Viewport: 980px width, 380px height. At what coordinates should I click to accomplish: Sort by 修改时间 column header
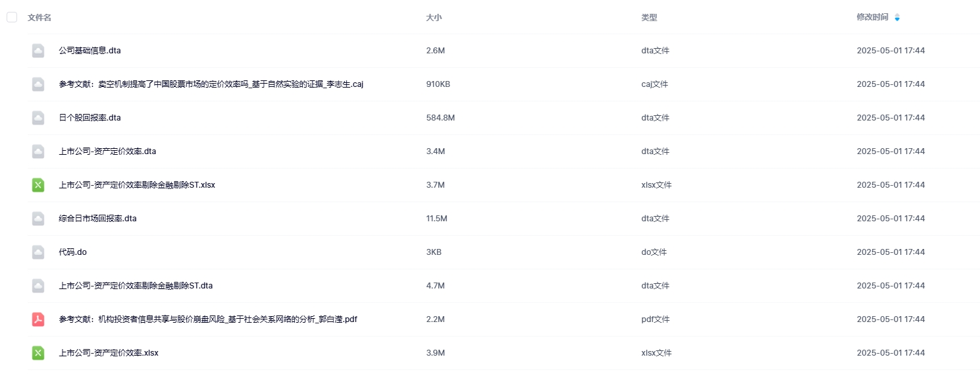[872, 17]
